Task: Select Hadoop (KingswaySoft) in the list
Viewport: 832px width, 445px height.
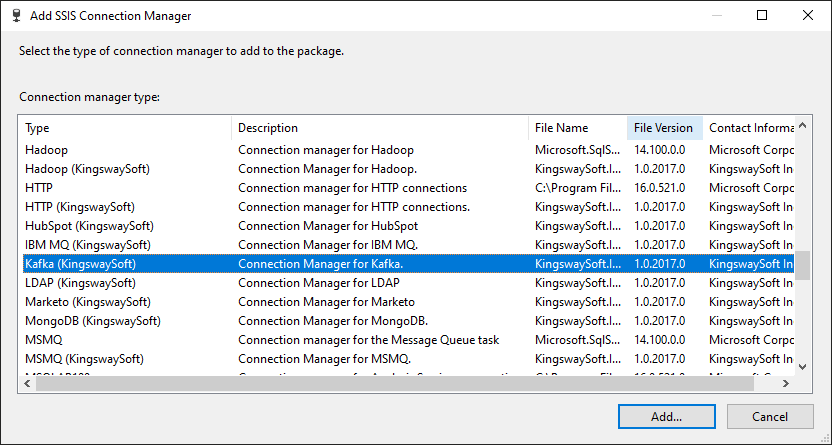Action: [408, 169]
